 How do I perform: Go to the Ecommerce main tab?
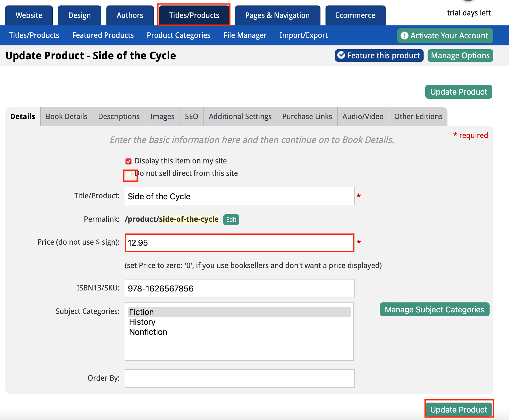[x=355, y=15]
